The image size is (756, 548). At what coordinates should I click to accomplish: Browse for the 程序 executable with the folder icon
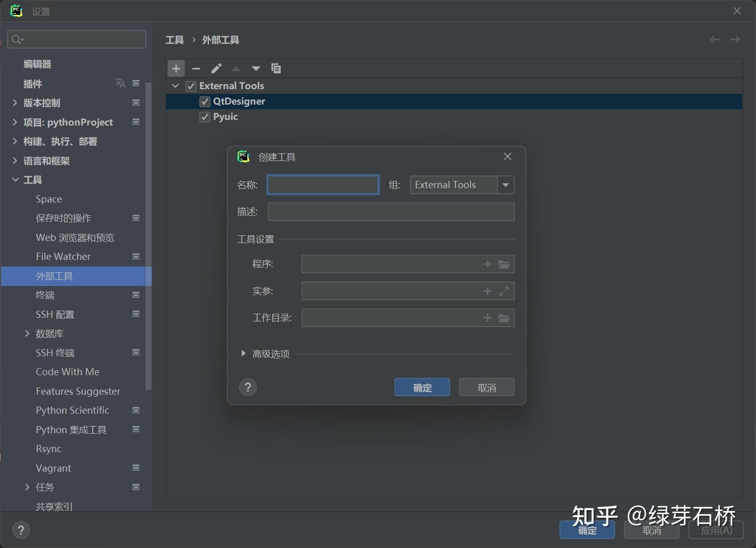click(x=504, y=264)
